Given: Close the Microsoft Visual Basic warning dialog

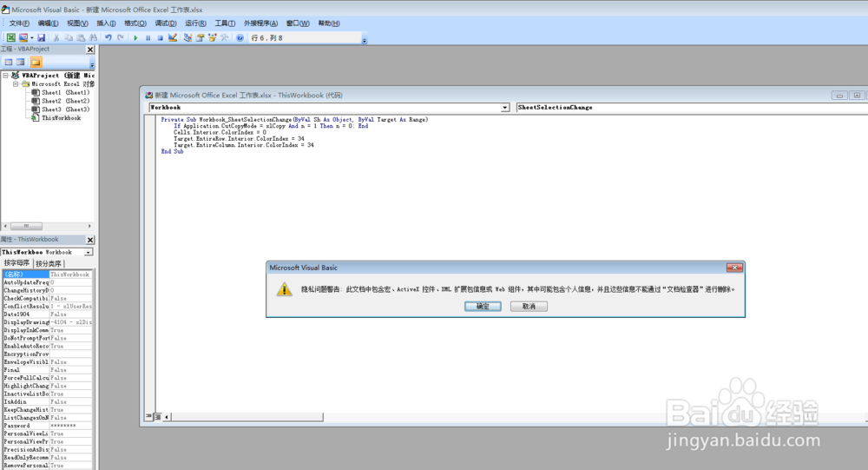Looking at the screenshot, I should click(734, 268).
